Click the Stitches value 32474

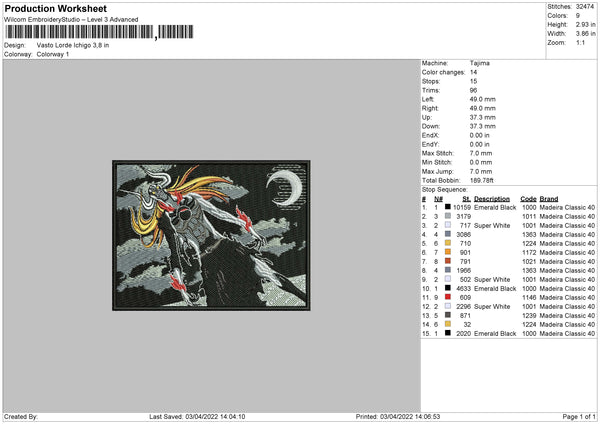click(585, 7)
